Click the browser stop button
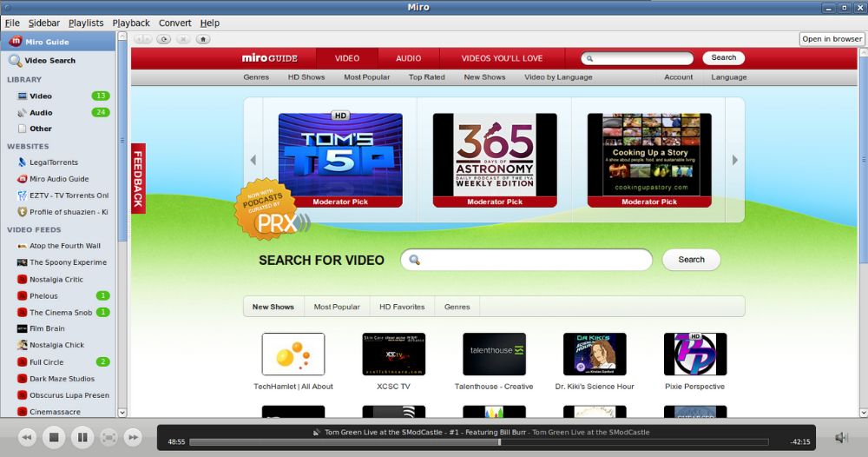868x457 pixels. point(184,39)
